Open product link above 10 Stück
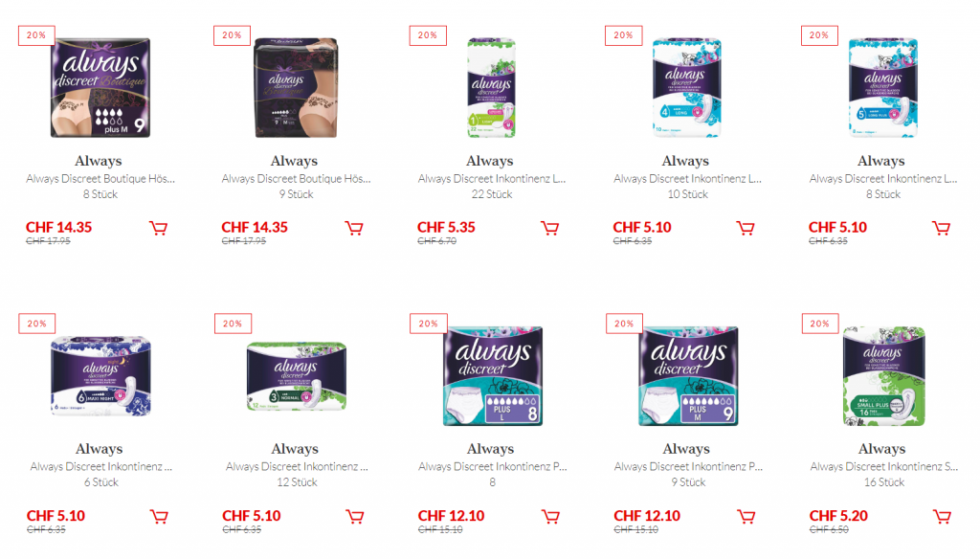Screen dimensions: 980x559 point(687,179)
